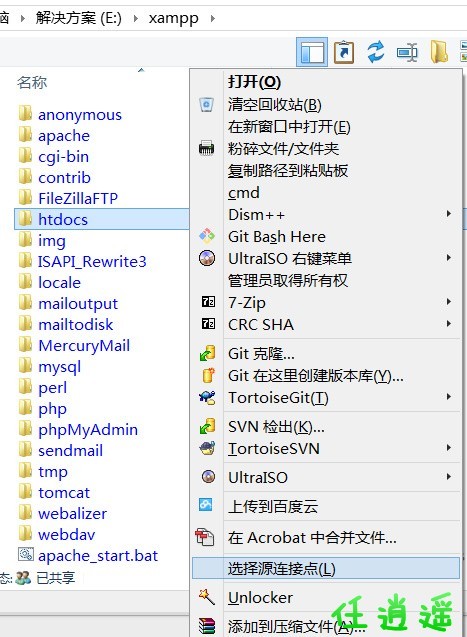Click the paste shortcut clipboard icon

click(344, 52)
